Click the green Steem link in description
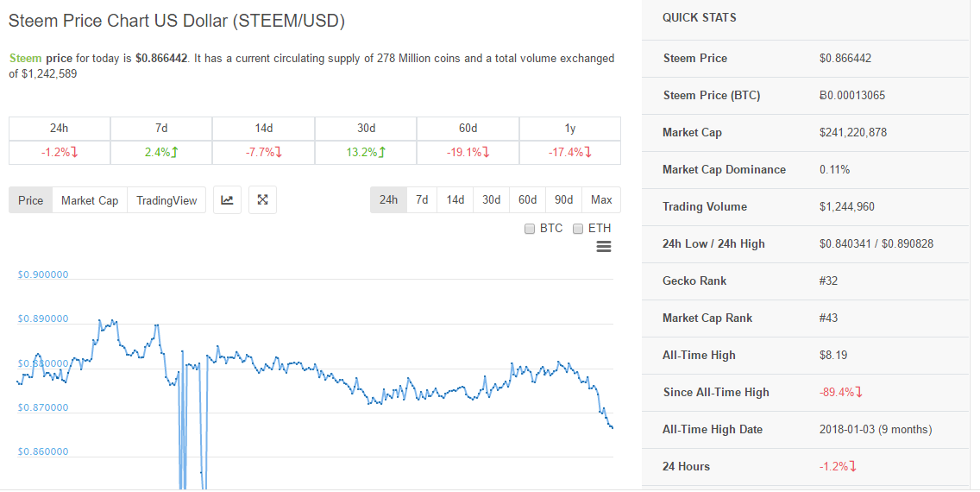Image resolution: width=980 pixels, height=492 pixels. pos(25,59)
